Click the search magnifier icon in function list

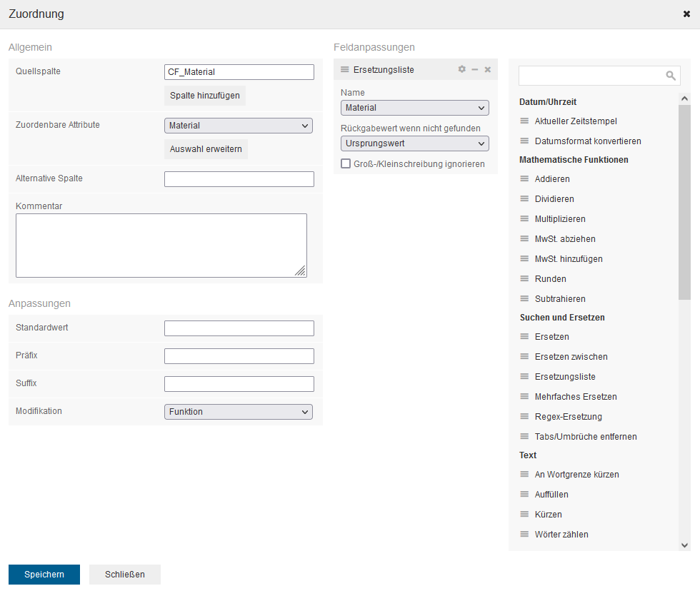(671, 76)
